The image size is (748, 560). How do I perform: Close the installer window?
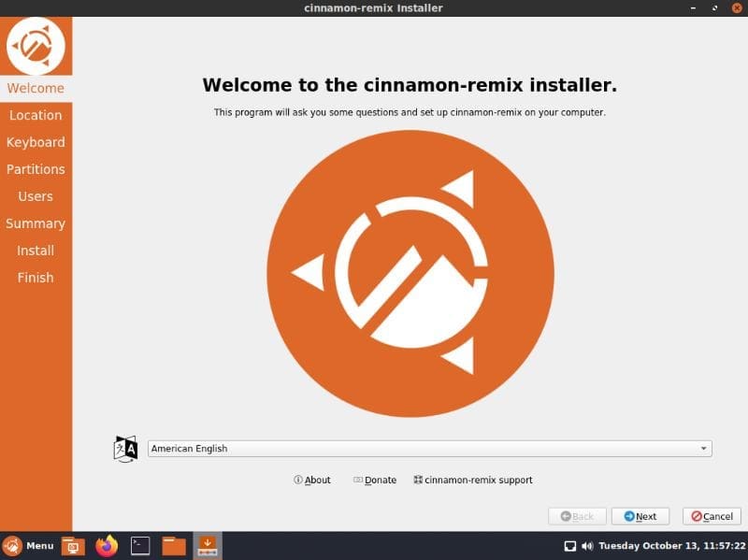click(x=737, y=8)
